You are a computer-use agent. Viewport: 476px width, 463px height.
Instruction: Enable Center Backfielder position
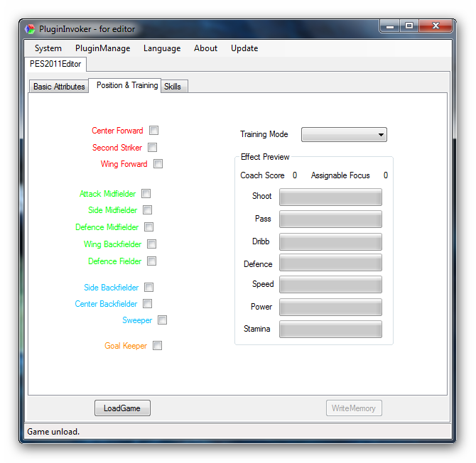[148, 304]
